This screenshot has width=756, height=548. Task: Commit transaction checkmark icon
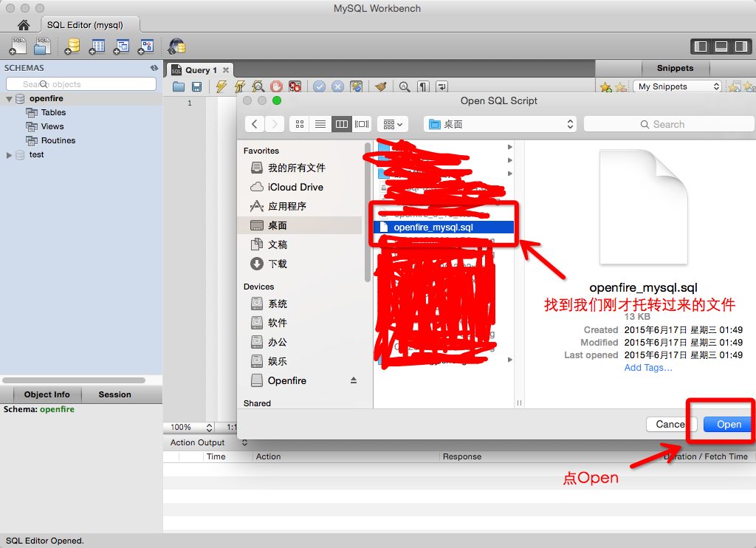click(x=319, y=86)
